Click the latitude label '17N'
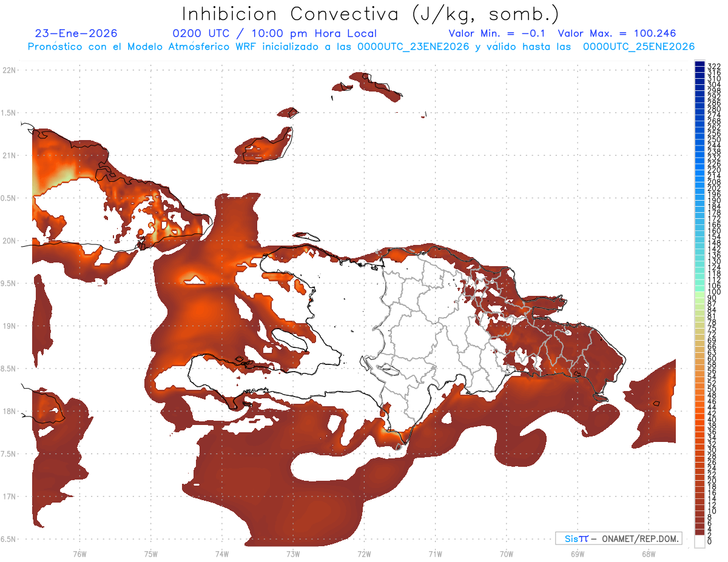This screenshot has height=562, width=728. pos(10,497)
